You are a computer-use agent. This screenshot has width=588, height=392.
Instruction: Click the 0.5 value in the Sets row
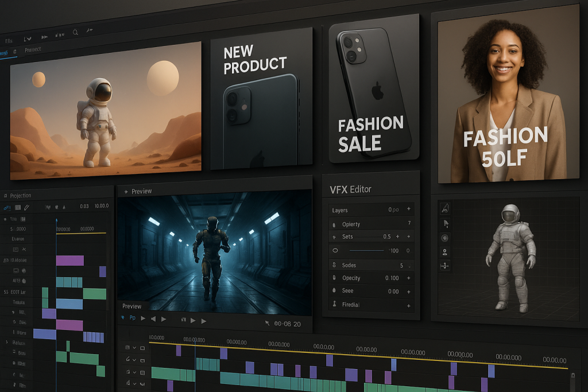pyautogui.click(x=387, y=236)
